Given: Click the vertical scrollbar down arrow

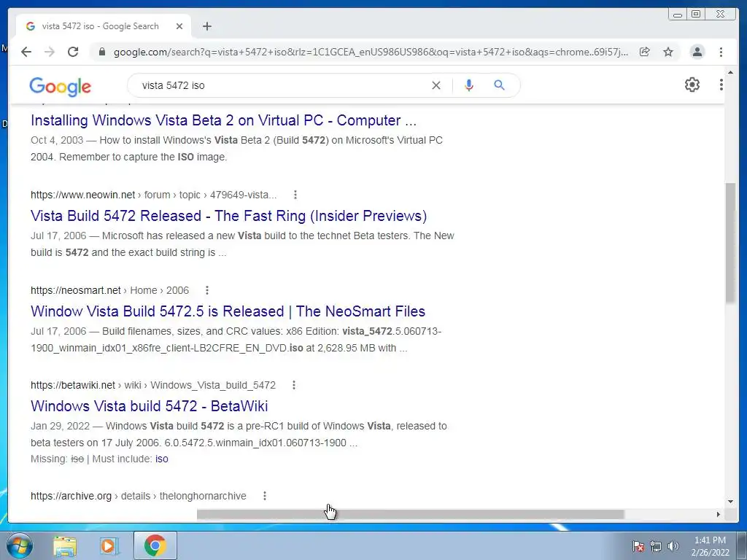Looking at the screenshot, I should click(x=730, y=502).
